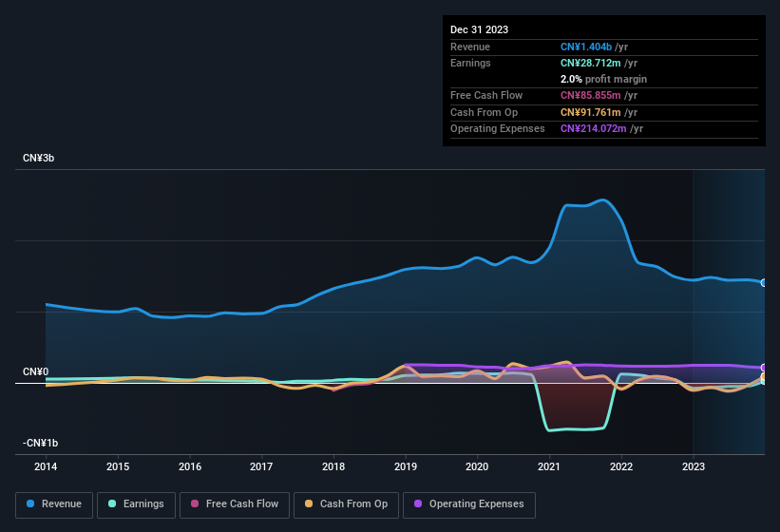Select the Revenue end-point marker on chart

point(764,283)
